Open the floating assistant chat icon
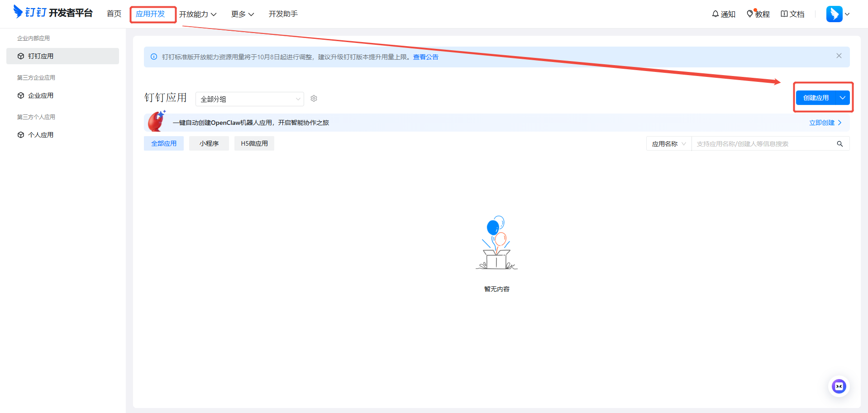868x413 pixels. tap(839, 386)
